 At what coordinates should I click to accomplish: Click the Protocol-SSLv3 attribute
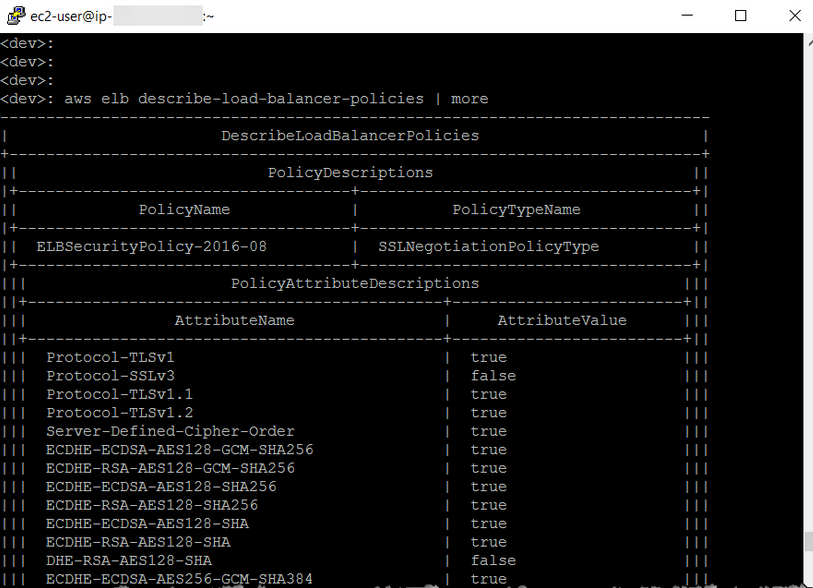pos(110,376)
